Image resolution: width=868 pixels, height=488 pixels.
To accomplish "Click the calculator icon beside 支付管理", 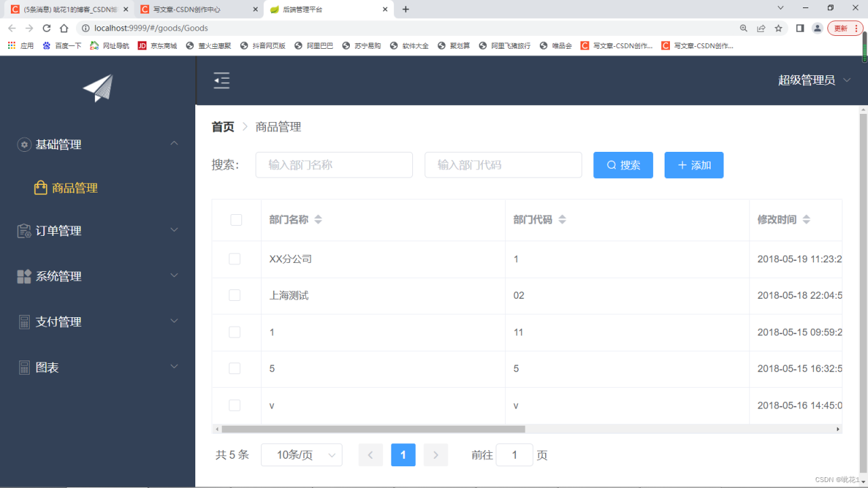I will click(x=24, y=322).
